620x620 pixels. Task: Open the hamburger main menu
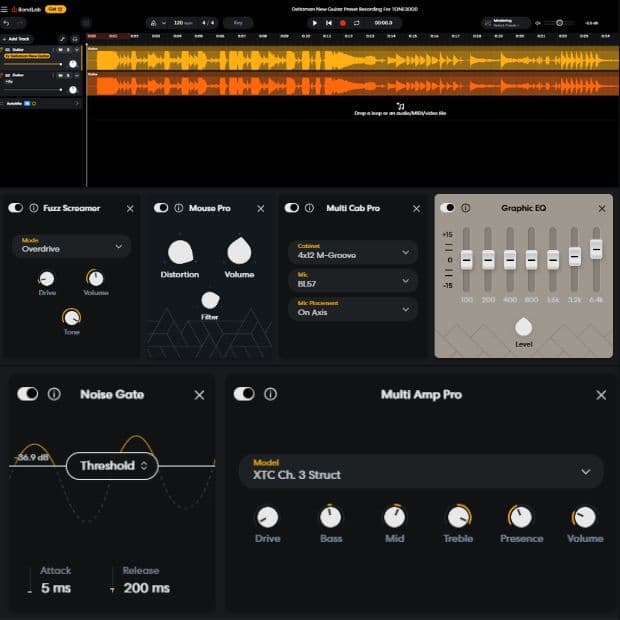click(4, 9)
